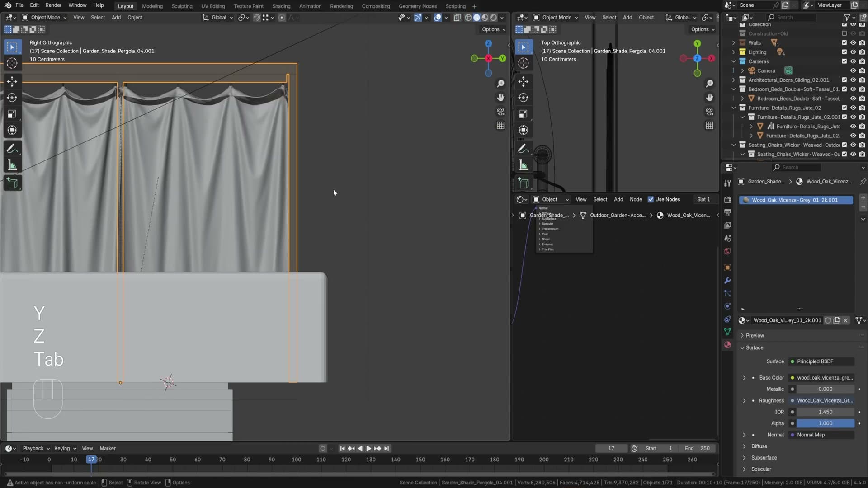Image resolution: width=868 pixels, height=488 pixels.
Task: Play the animation forward
Action: 368,449
